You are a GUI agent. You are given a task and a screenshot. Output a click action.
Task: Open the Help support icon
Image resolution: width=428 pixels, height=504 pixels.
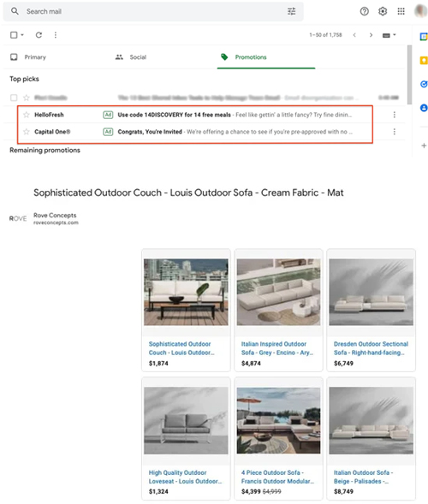coord(365,11)
